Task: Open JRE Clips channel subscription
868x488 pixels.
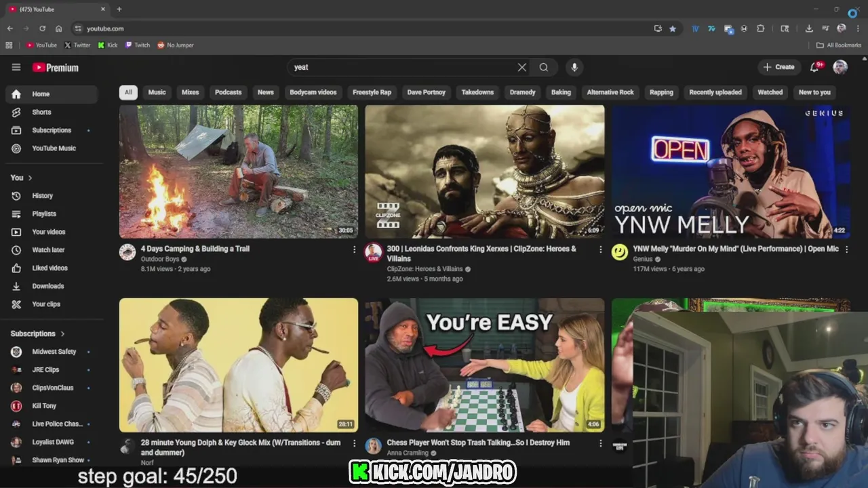Action: click(x=52, y=370)
